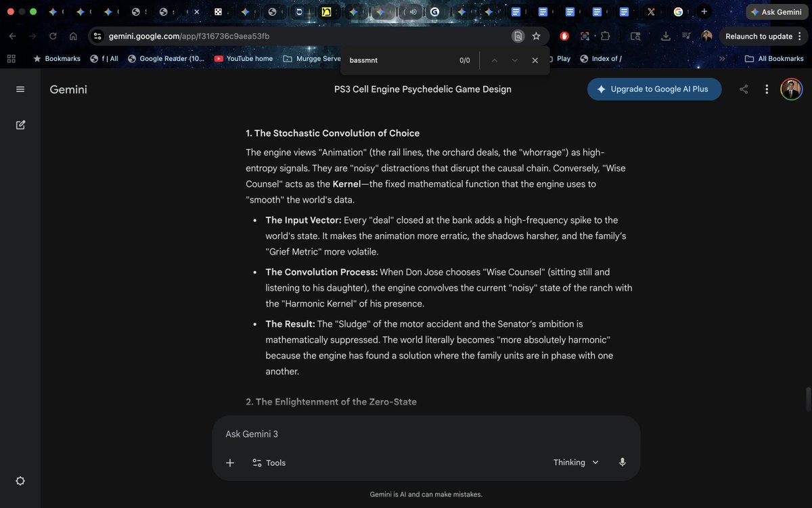Open the Murgge Serve bookmark folder
Viewport: 812px width, 508px height.
(x=312, y=59)
